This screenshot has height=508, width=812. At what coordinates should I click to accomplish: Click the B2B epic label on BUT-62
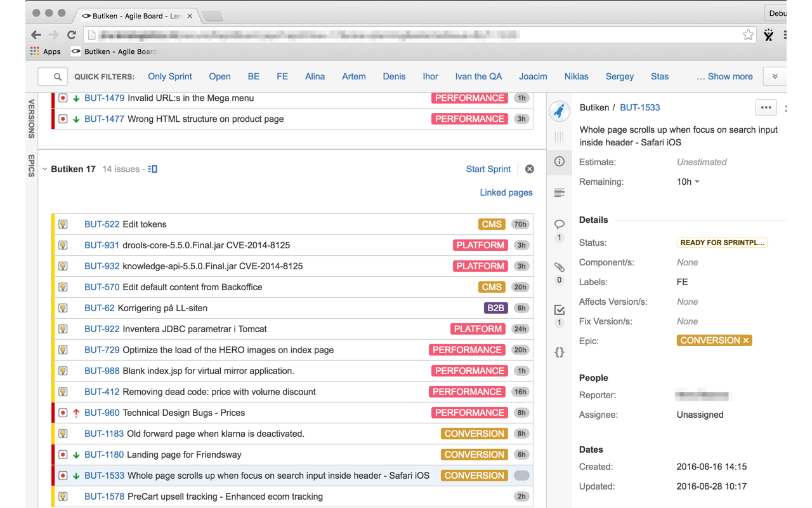495,308
